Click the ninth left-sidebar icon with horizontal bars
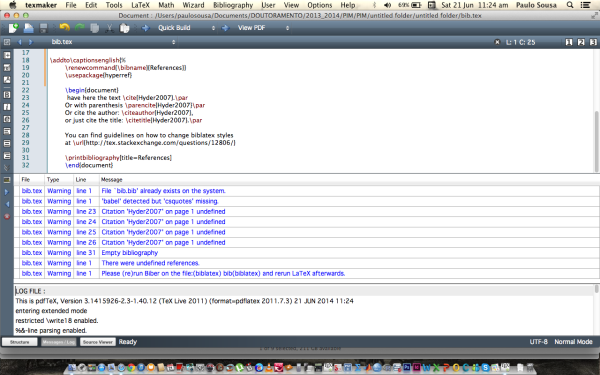 coord(7,156)
